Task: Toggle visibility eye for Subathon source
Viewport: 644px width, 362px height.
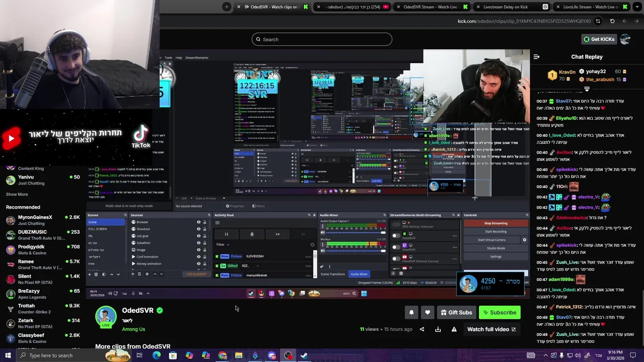Action: [x=198, y=243]
